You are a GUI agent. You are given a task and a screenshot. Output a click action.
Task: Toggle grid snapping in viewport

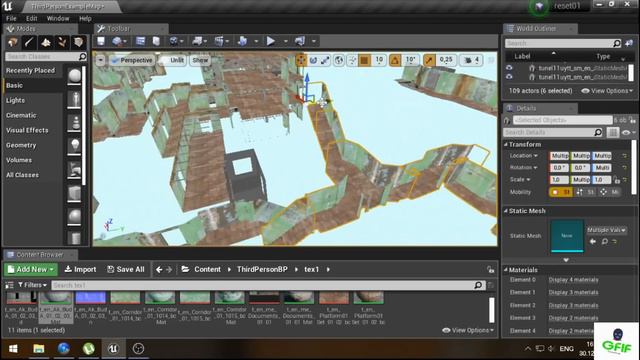364,60
